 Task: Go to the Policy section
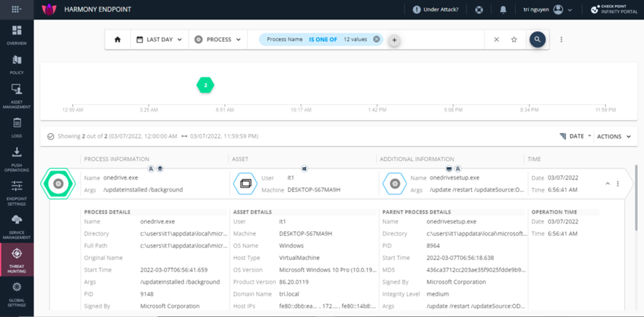[17, 65]
